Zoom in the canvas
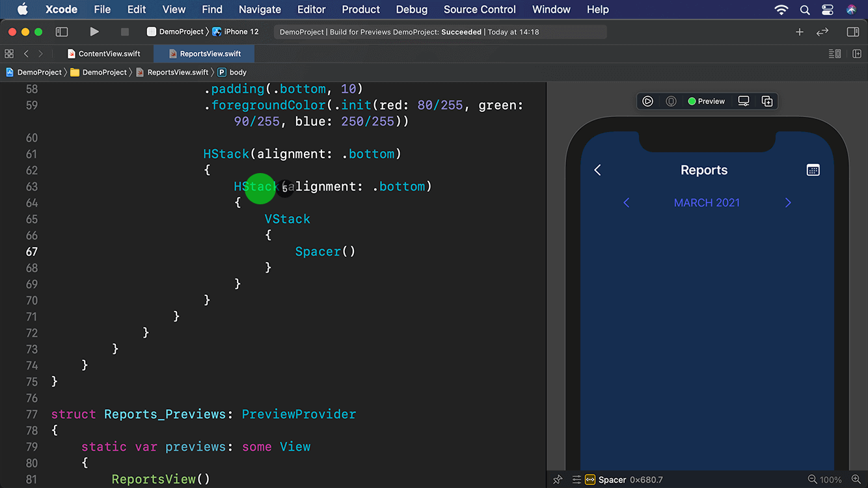868x488 pixels. (856, 480)
